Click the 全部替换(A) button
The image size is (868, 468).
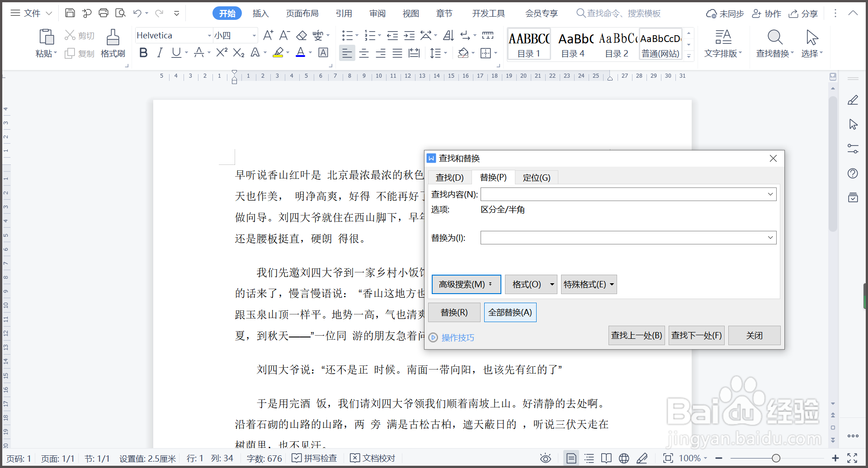pyautogui.click(x=510, y=312)
